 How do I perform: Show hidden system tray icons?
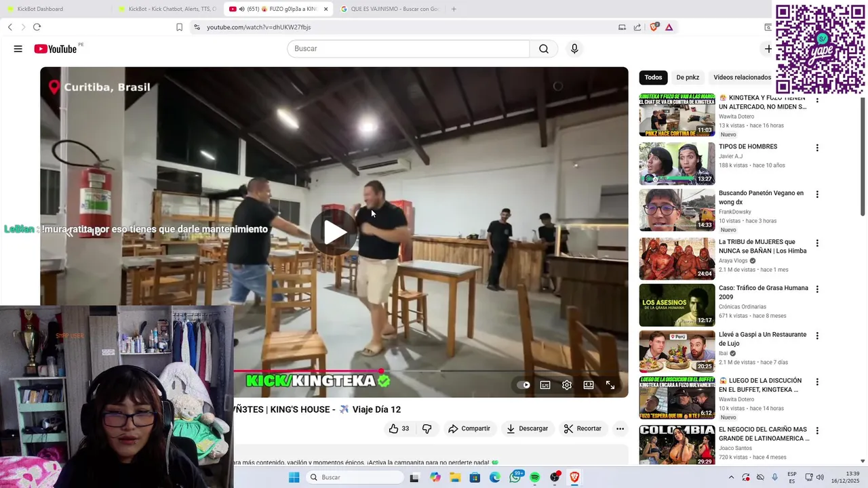[x=731, y=477]
